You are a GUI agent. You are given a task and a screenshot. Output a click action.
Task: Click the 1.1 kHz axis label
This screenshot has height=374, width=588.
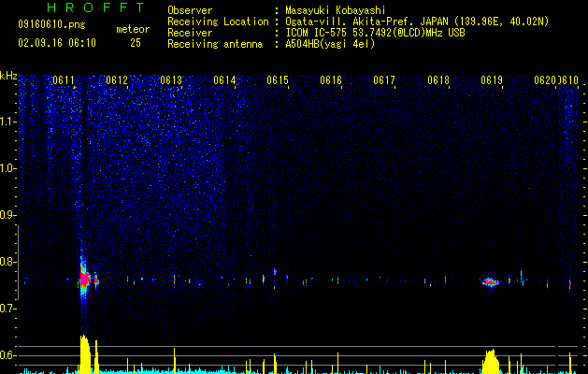[x=8, y=122]
